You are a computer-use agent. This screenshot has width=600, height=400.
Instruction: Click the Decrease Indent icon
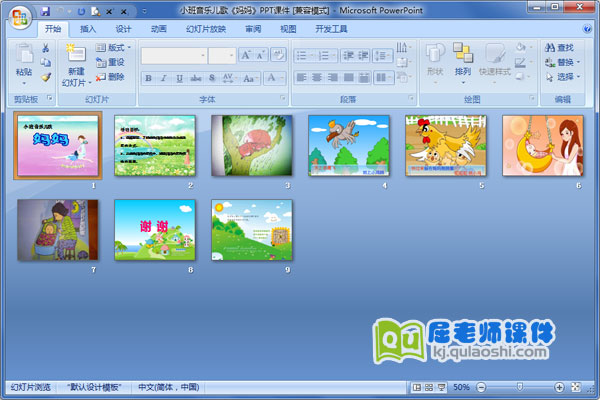point(348,56)
